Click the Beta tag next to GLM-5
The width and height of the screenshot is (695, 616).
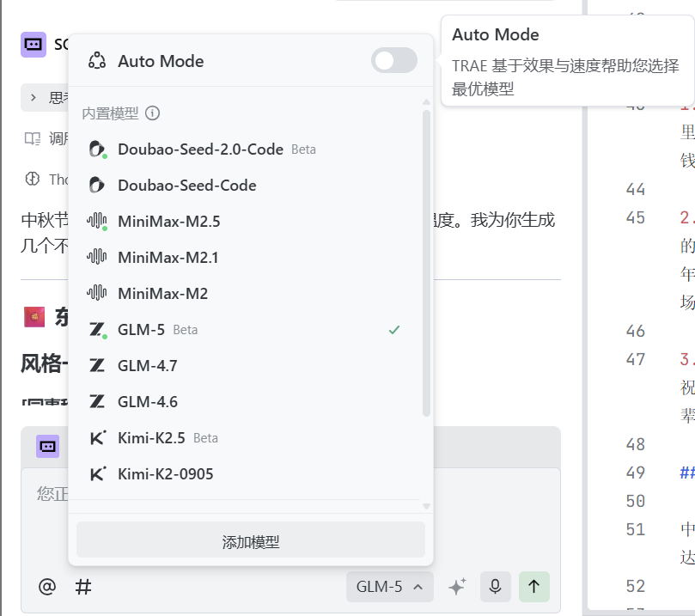(x=186, y=330)
